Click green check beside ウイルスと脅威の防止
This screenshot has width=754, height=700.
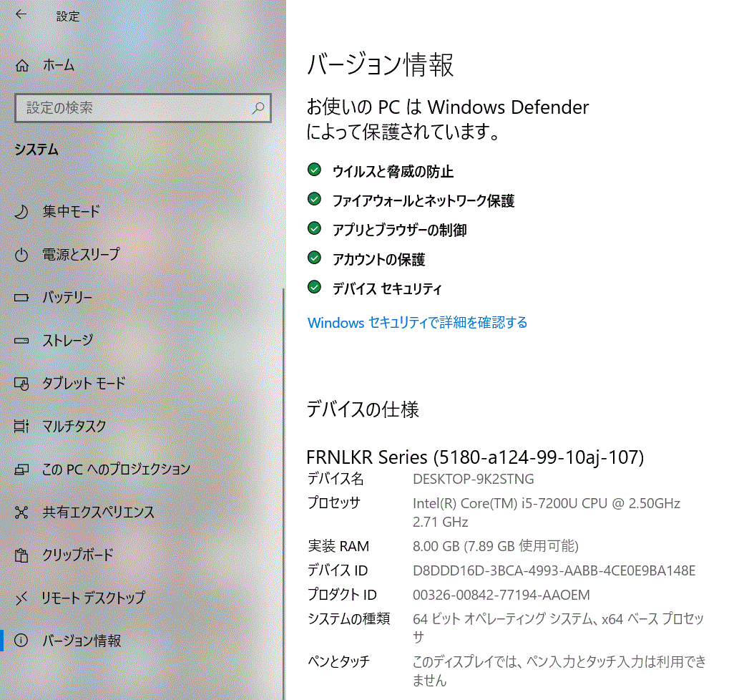coord(315,170)
